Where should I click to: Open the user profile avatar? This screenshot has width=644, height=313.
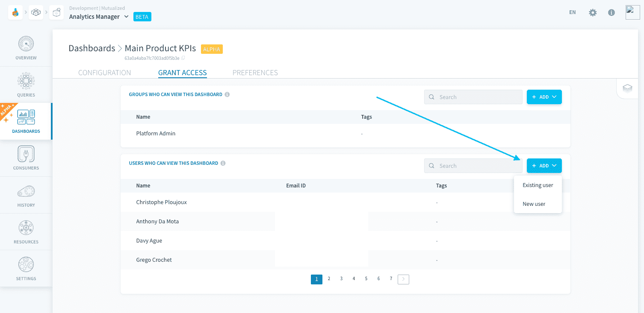point(632,12)
